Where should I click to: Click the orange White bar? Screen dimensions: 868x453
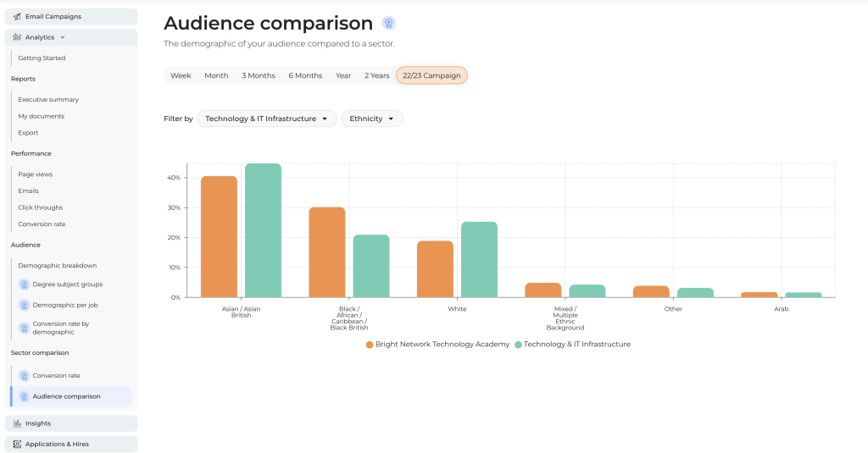435,269
